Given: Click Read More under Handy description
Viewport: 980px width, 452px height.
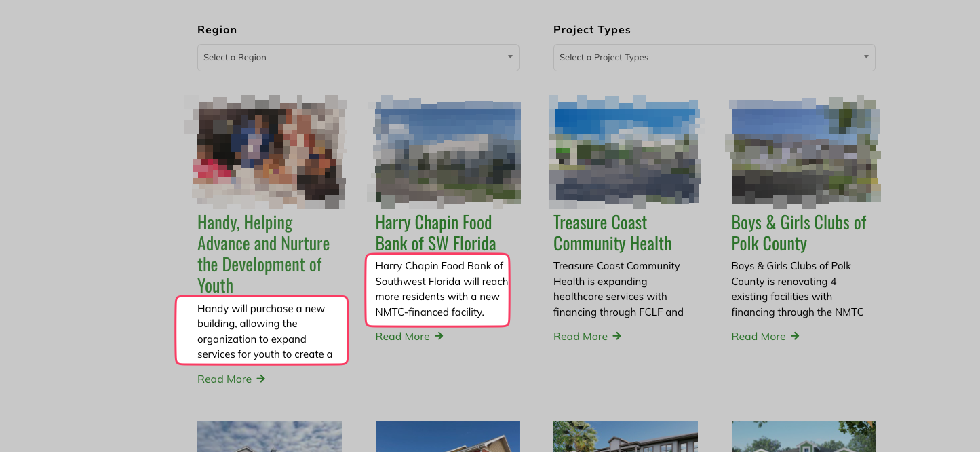Looking at the screenshot, I should pyautogui.click(x=231, y=379).
